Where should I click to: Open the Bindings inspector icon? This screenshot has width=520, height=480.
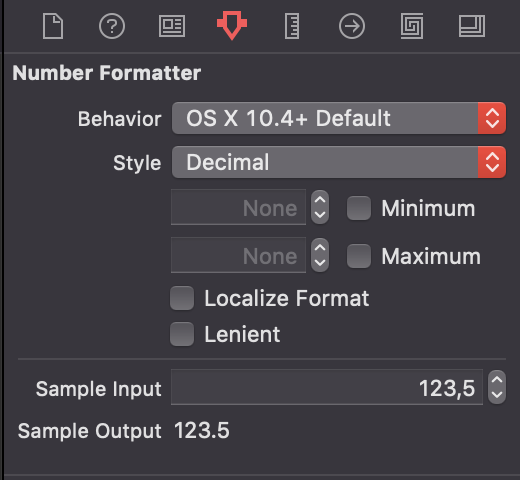point(412,26)
